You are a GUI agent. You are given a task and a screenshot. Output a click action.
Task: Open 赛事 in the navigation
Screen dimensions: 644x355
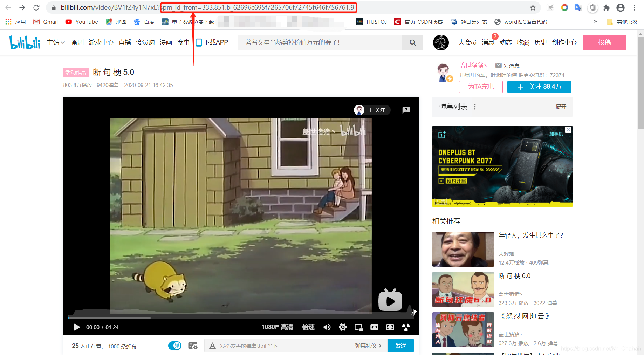point(183,42)
